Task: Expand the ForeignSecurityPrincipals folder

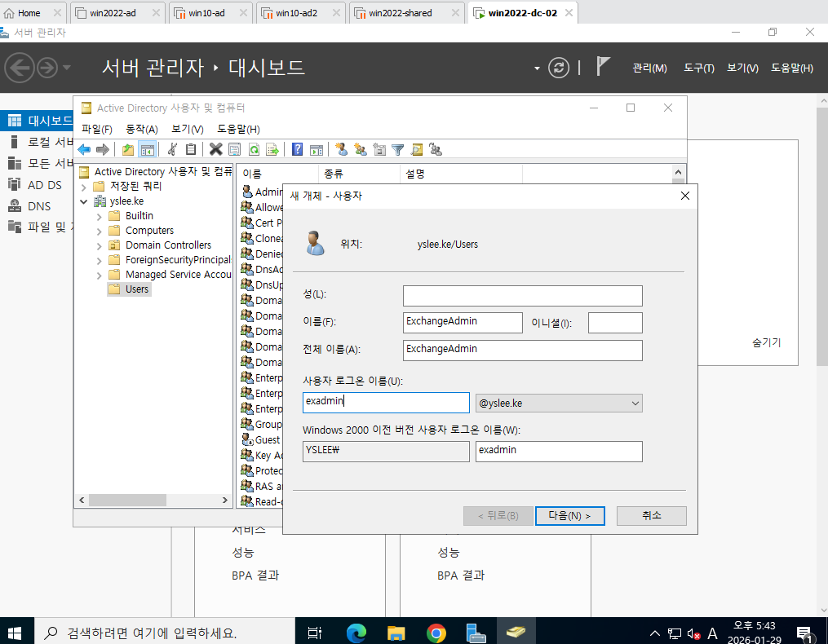Action: [x=100, y=261]
